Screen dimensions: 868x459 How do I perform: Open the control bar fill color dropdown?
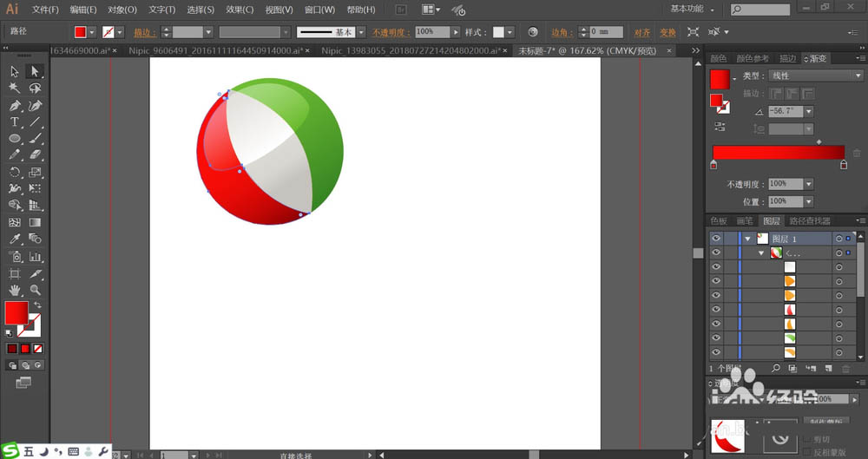click(x=93, y=32)
